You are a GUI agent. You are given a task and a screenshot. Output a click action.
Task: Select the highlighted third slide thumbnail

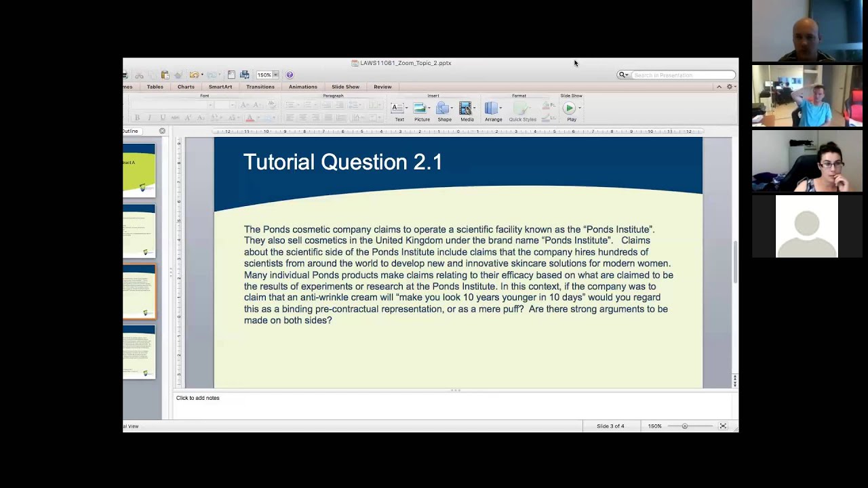(139, 291)
